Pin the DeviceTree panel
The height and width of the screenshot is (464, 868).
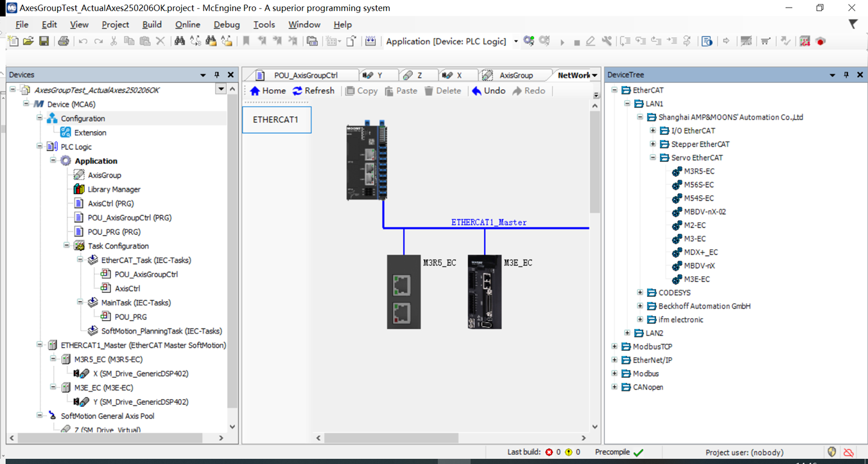tap(846, 75)
